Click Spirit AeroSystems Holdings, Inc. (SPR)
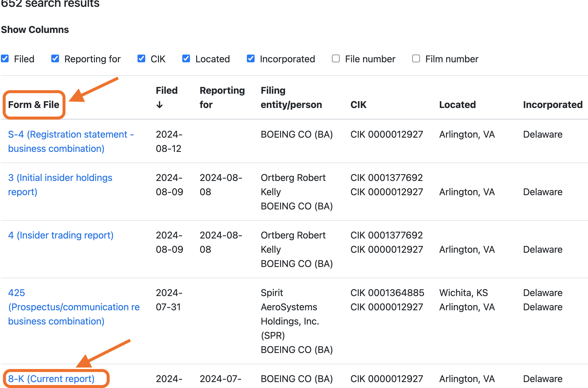Viewport: 588px width, 388px height. click(290, 314)
